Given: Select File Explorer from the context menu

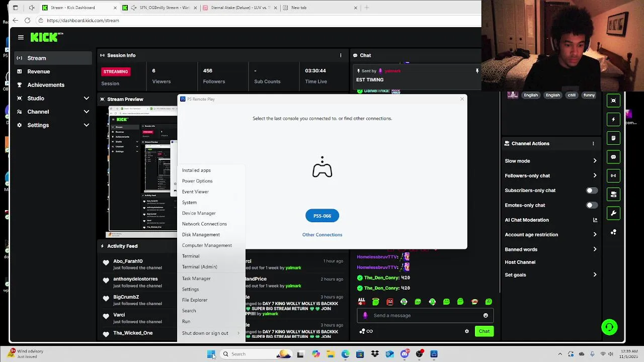Looking at the screenshot, I should 211,300.
